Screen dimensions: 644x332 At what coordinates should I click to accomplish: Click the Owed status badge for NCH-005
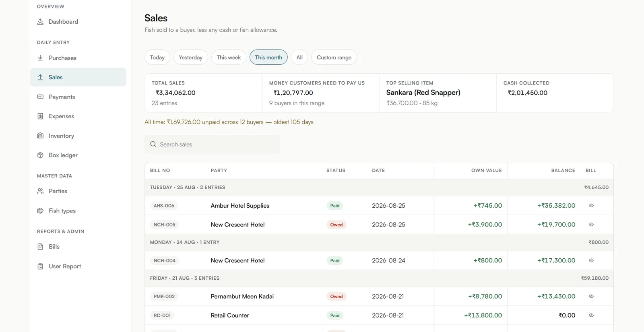(x=336, y=225)
